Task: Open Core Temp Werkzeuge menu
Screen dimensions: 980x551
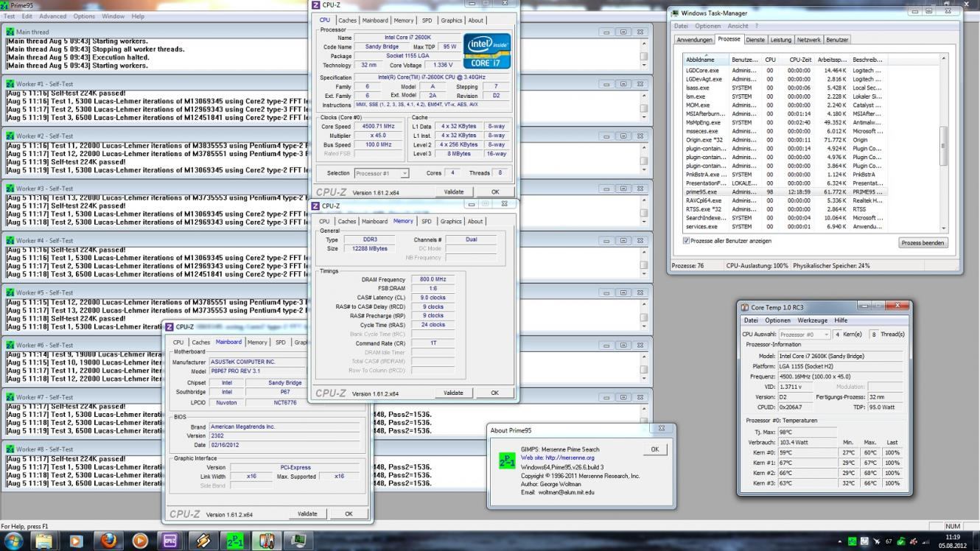Action: point(812,320)
